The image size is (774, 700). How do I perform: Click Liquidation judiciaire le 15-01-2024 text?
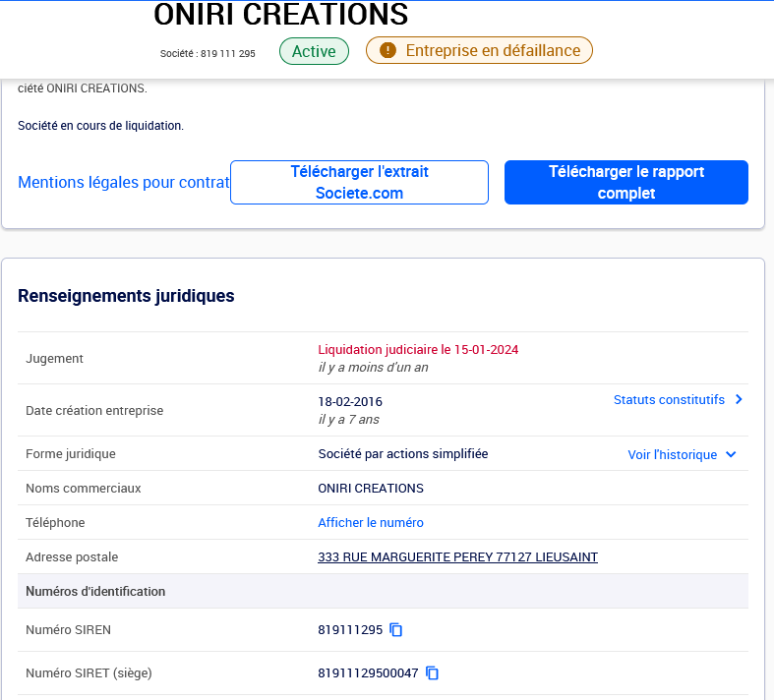coord(418,350)
